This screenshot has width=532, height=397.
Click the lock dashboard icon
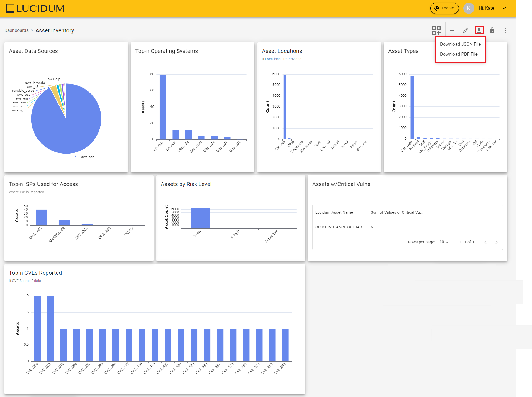[x=492, y=30]
